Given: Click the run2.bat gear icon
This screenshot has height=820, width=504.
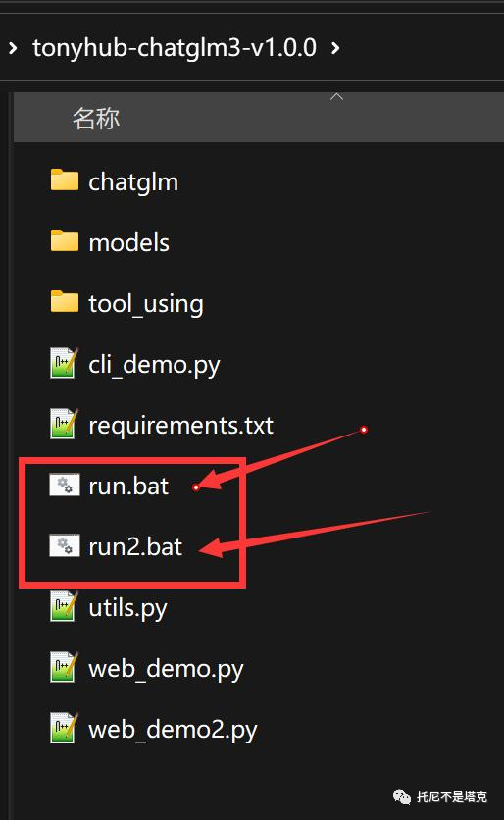Looking at the screenshot, I should click(65, 545).
